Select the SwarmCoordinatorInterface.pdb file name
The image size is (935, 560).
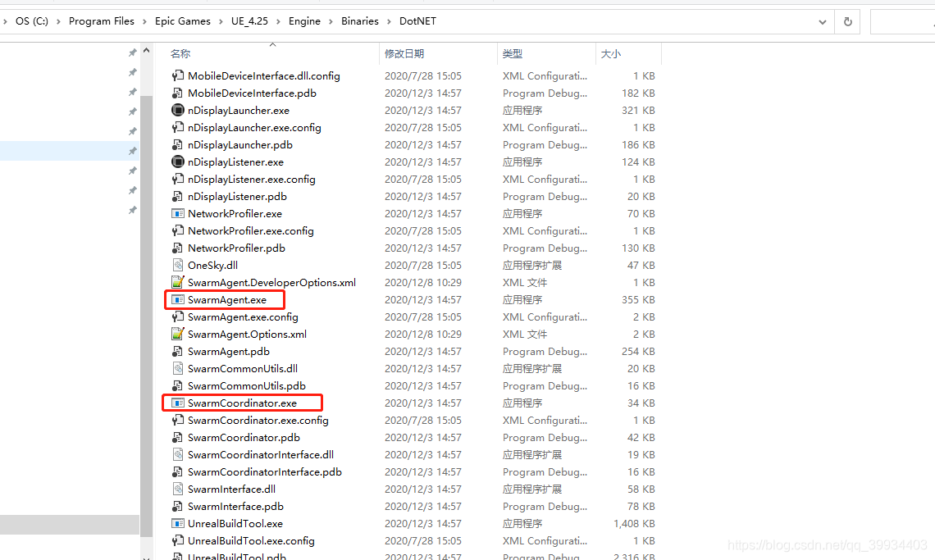click(x=265, y=471)
